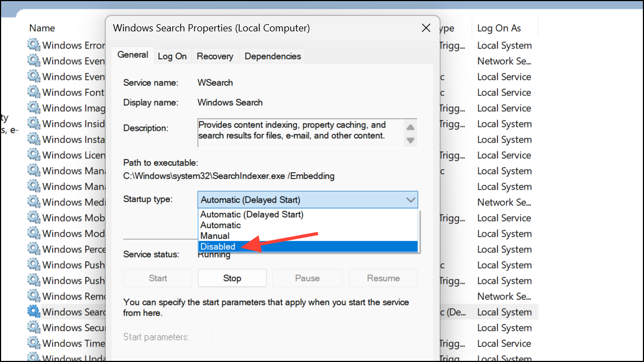Close the Windows Search Properties dialog
The image size is (644, 362).
tap(426, 28)
